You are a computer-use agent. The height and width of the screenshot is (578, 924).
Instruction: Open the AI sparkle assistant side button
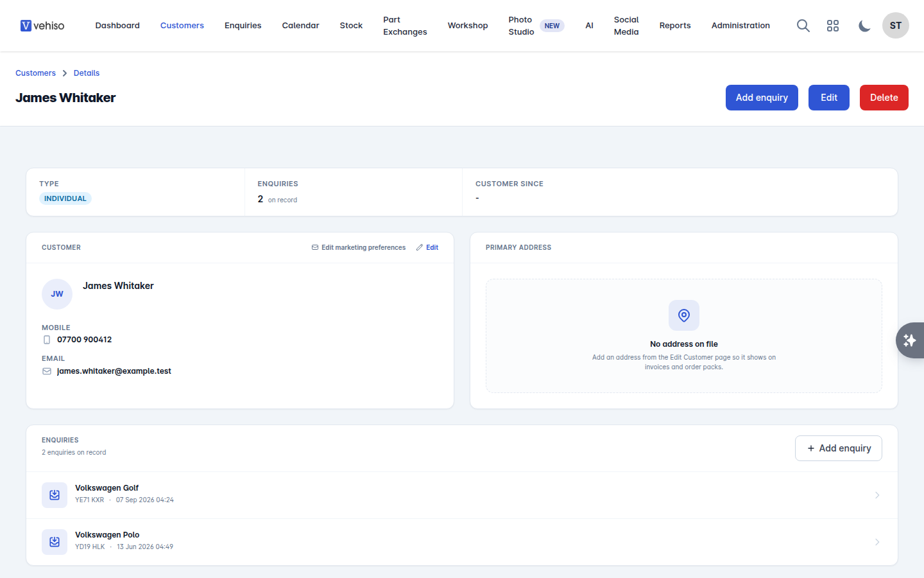910,340
